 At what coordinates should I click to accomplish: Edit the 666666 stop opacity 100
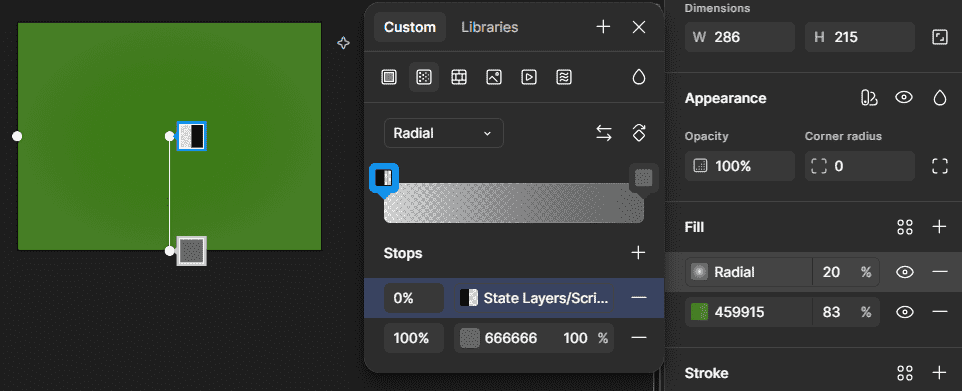[575, 338]
